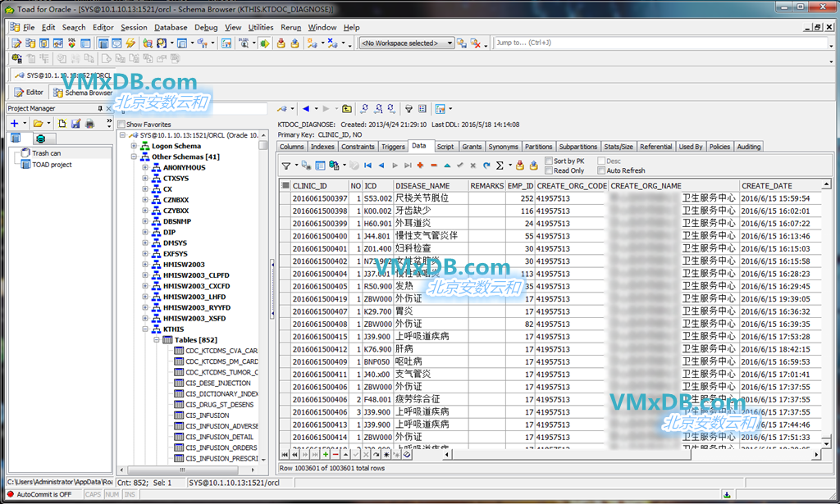Expand the DBSNMP schema node
Viewport: 840px width, 504px height.
point(145,221)
